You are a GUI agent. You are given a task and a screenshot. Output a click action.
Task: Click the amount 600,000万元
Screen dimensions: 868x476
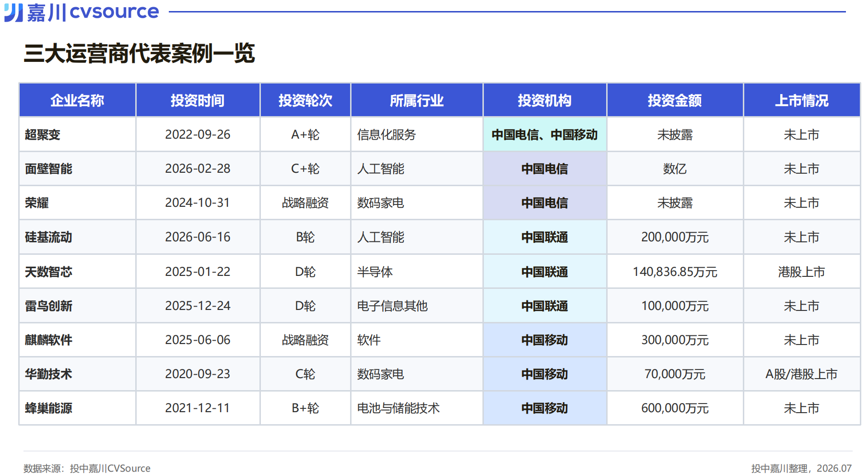675,408
